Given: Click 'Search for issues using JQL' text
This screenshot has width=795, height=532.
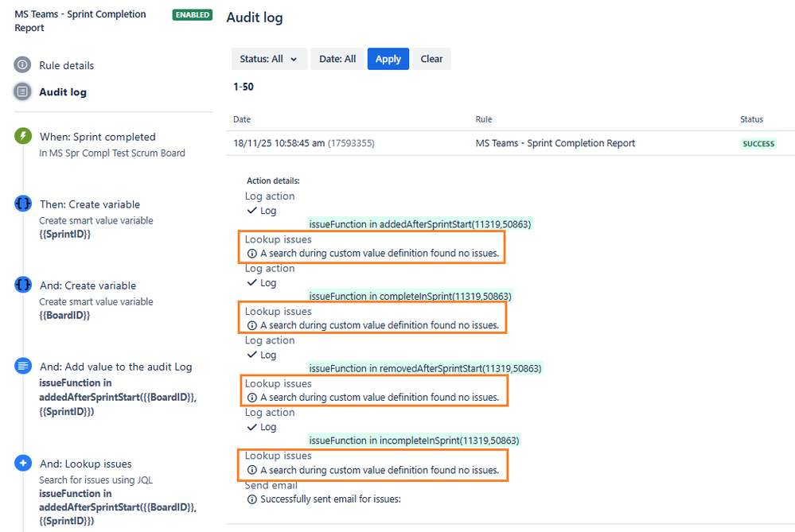Looking at the screenshot, I should pos(95,480).
